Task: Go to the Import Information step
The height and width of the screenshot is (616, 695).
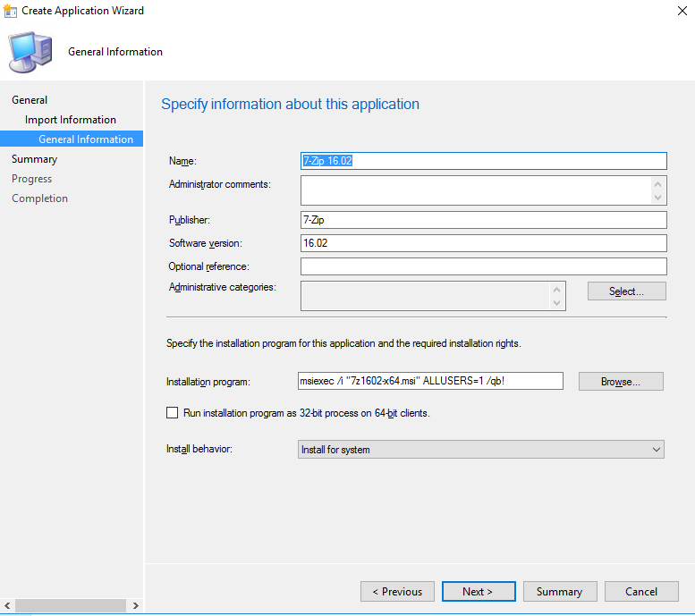Action: (x=71, y=120)
